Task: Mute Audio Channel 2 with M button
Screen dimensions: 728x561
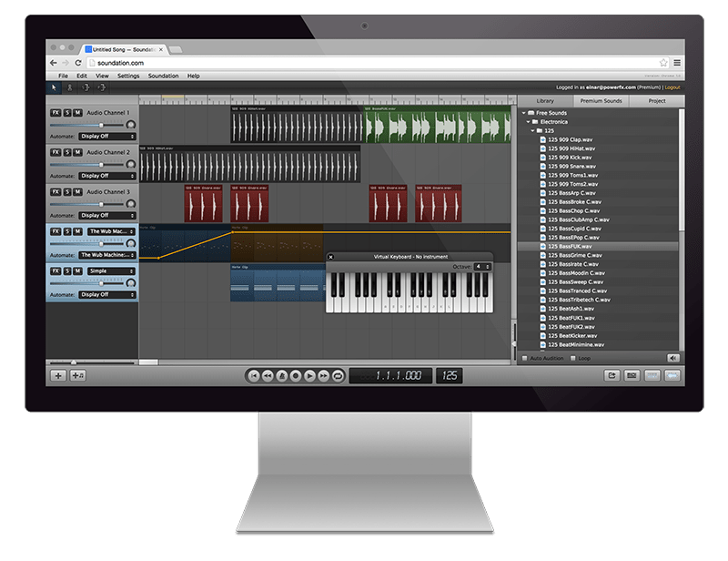Action: coord(77,152)
